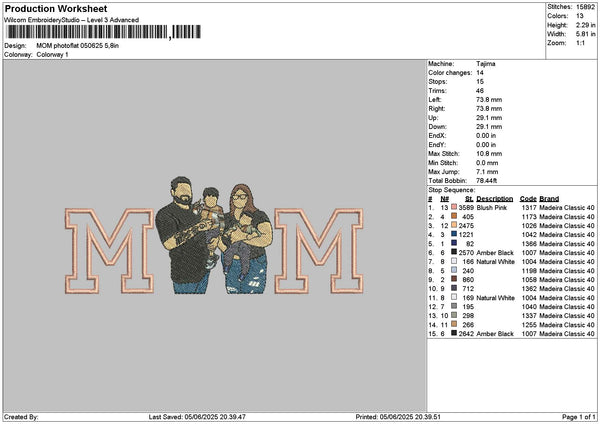Select 'Blush Pink' description in stop 1
600x424 pixels.
(x=492, y=207)
